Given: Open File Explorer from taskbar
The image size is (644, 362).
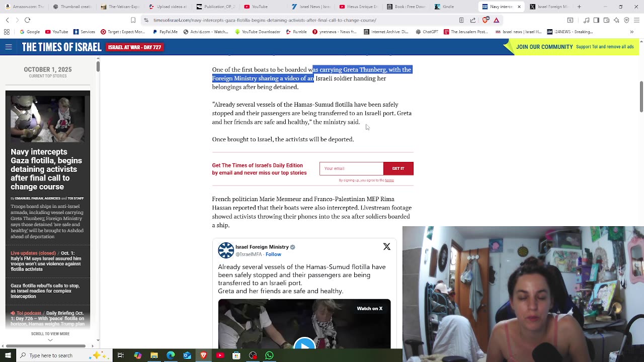Looking at the screenshot, I should click(154, 355).
